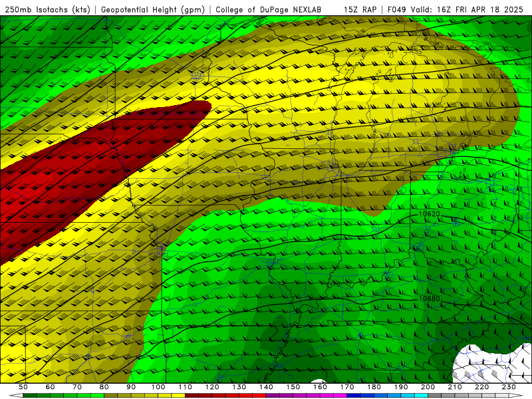
Task: Click the 170 label on the color scale
Action: [x=347, y=387]
